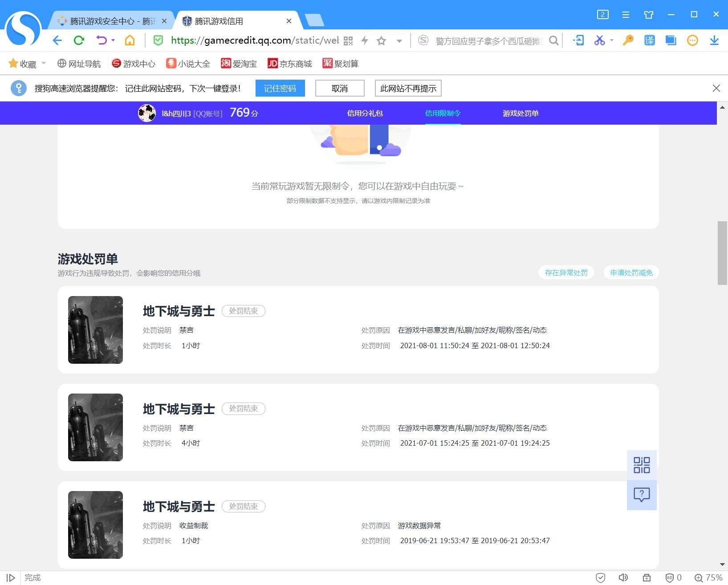This screenshot has width=728, height=585.
Task: Toggle lightning speed mode icon
Action: pos(365,41)
